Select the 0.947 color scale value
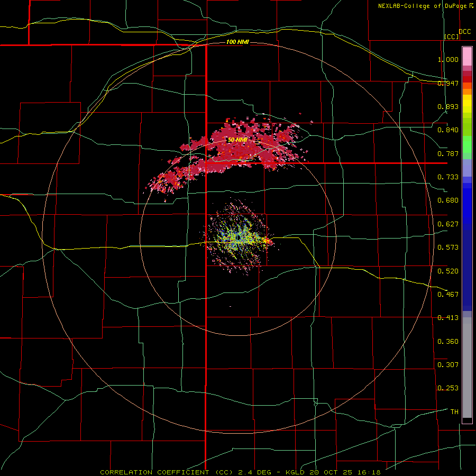 [x=448, y=83]
